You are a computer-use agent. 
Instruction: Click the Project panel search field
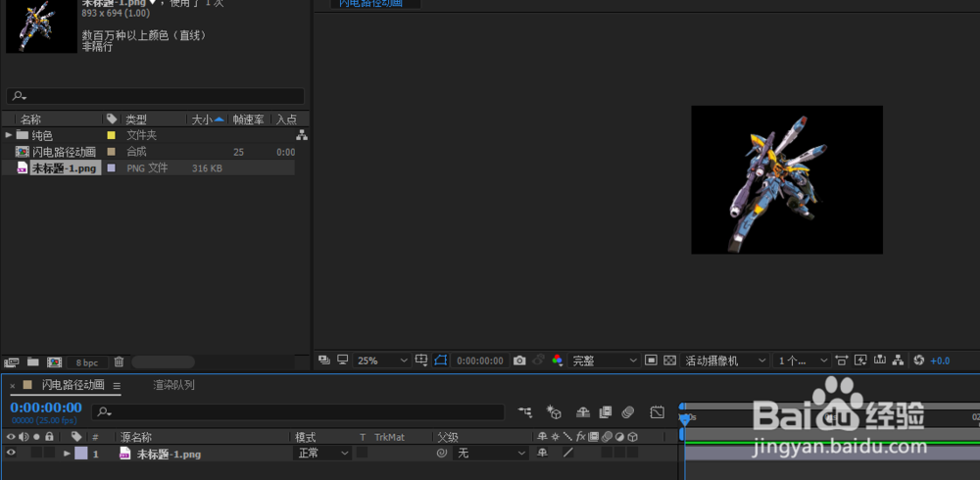pyautogui.click(x=155, y=96)
